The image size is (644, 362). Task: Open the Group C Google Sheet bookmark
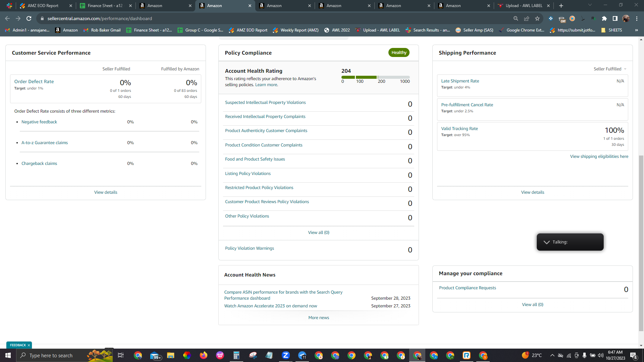[x=200, y=30]
